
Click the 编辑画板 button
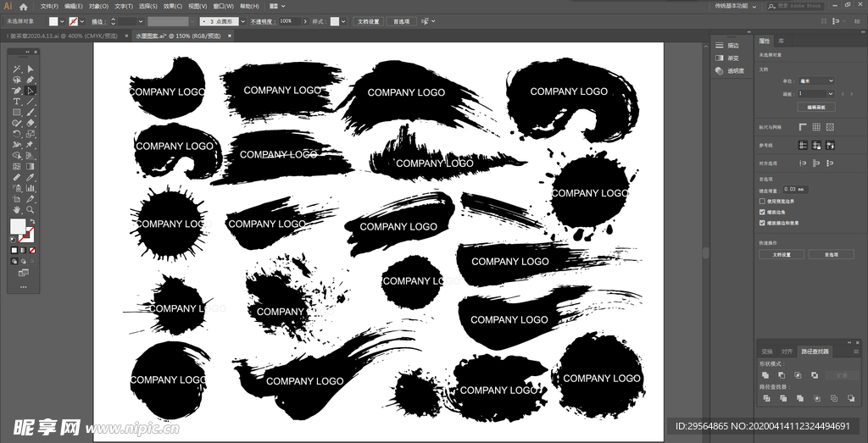pyautogui.click(x=815, y=108)
